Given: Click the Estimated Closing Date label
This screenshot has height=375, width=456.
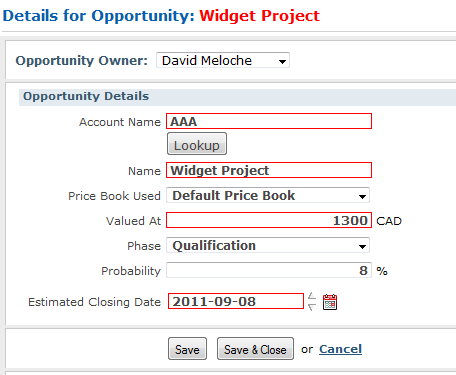Looking at the screenshot, I should 94,302.
